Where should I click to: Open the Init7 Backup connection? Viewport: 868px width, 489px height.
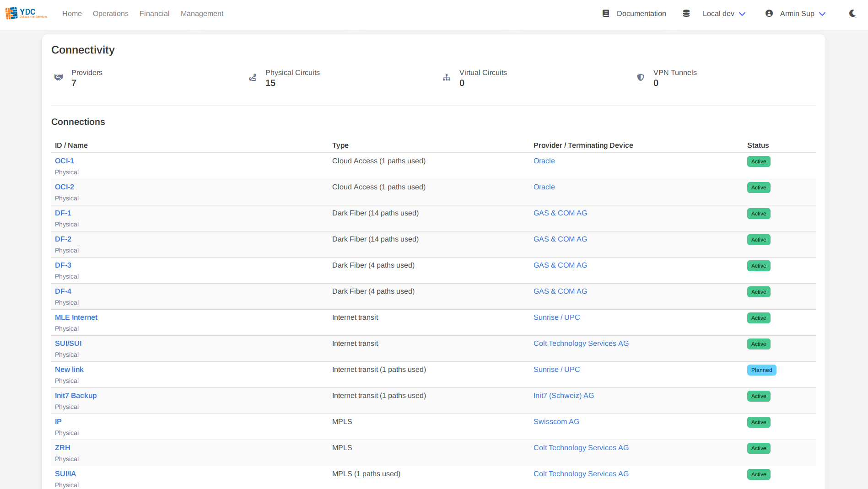(x=76, y=396)
